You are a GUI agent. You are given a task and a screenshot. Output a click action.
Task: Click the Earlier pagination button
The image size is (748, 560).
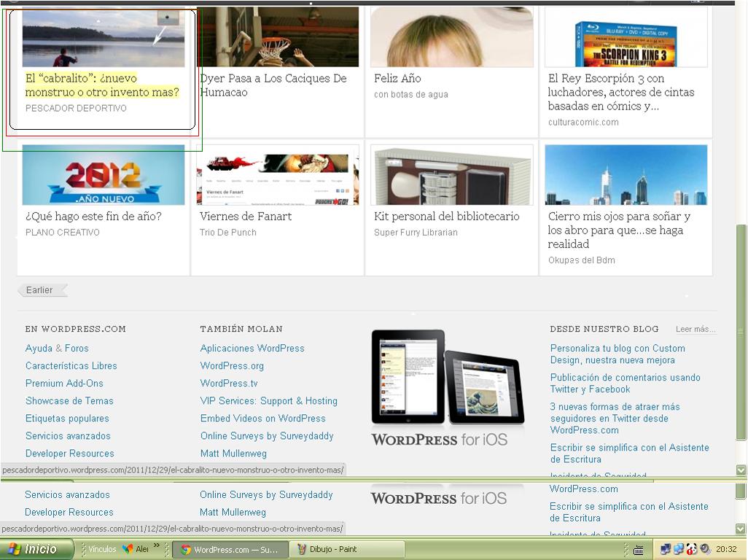[x=42, y=290]
